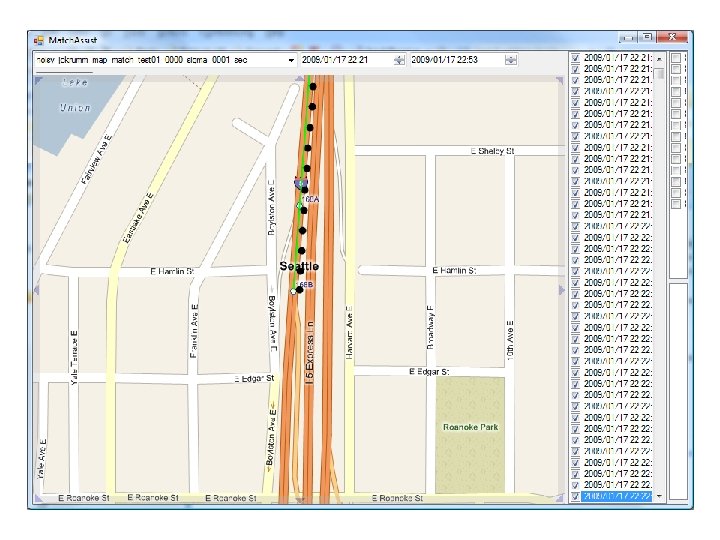Click the map's pan-up arrow
The height and width of the screenshot is (540, 720).
pyautogui.click(x=299, y=79)
